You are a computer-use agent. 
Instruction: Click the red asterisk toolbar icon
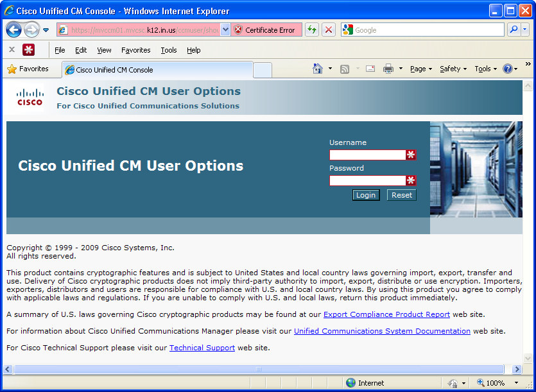(x=29, y=50)
